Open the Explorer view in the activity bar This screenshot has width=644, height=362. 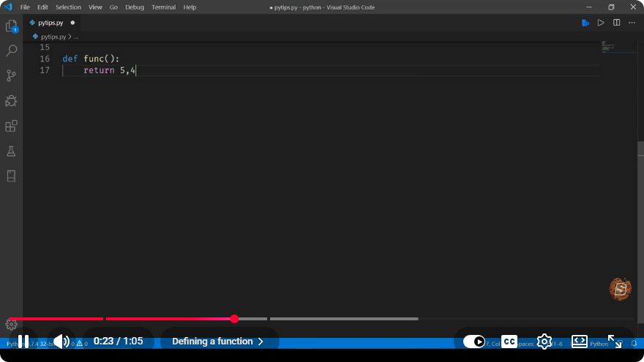(x=12, y=26)
